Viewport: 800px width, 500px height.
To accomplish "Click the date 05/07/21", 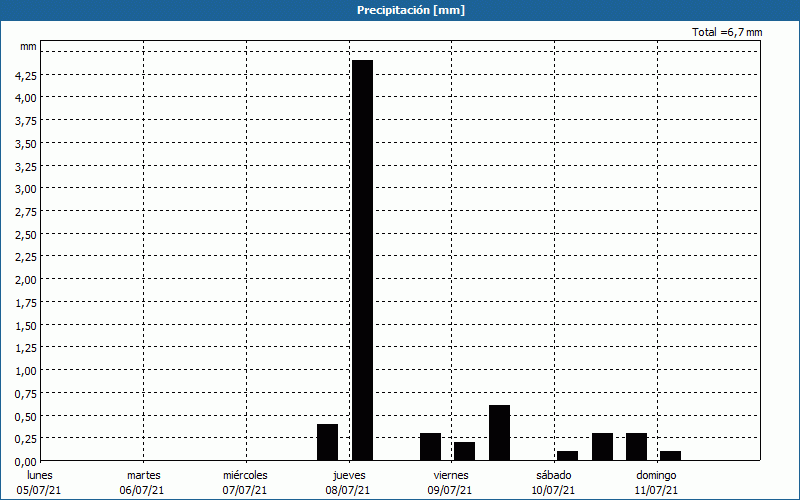I will pos(39,490).
